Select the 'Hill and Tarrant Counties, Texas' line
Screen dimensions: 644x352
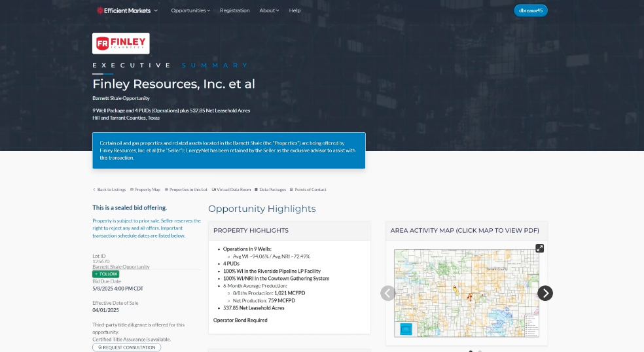126,118
